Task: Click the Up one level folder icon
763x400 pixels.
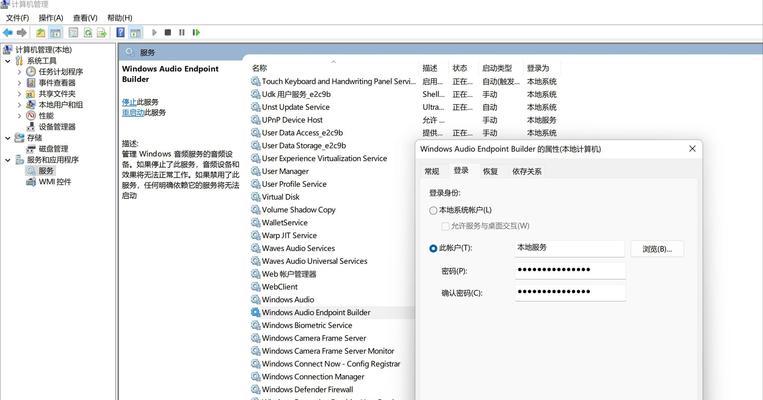Action: coord(41,33)
